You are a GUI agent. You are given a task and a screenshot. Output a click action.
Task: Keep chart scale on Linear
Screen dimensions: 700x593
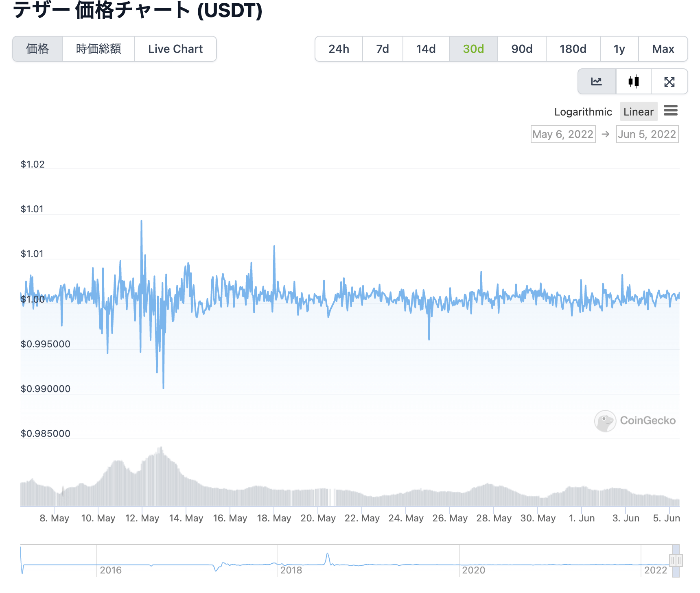(638, 111)
